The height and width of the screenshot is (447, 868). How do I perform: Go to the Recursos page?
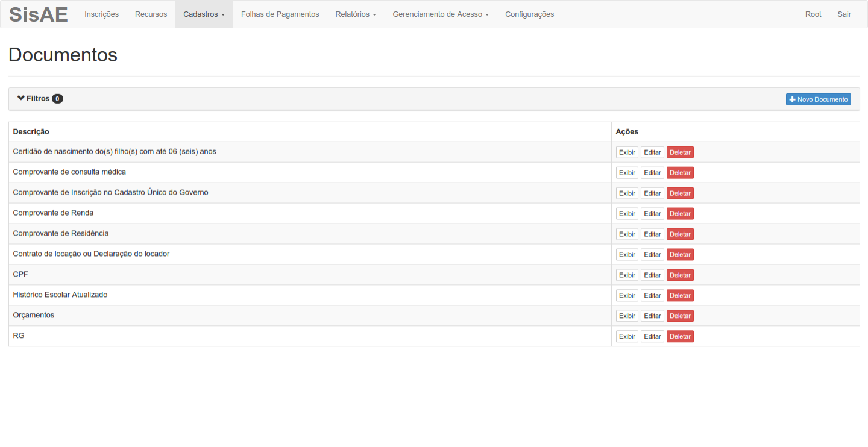151,14
